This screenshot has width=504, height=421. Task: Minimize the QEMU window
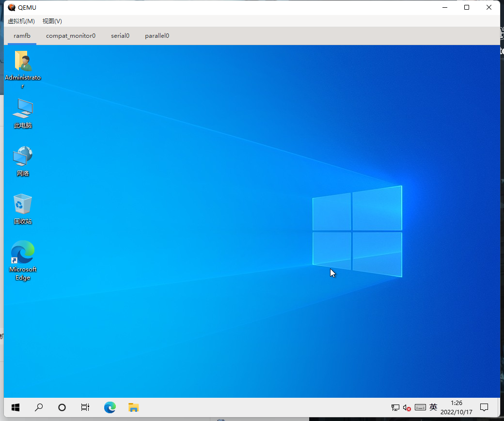(445, 7)
